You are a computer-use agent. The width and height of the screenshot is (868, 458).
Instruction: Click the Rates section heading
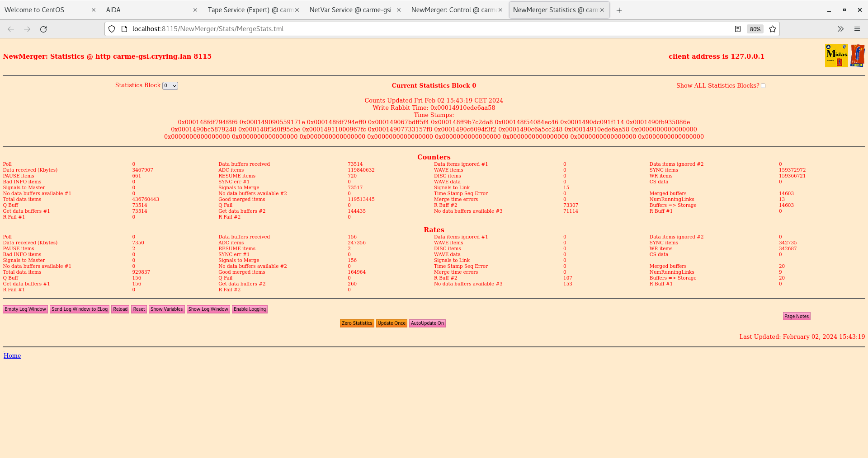click(434, 230)
